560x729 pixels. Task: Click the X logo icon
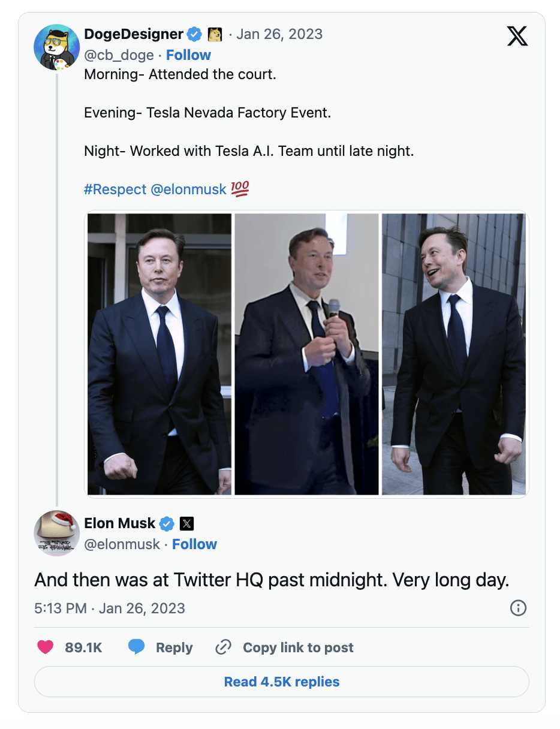pos(517,36)
